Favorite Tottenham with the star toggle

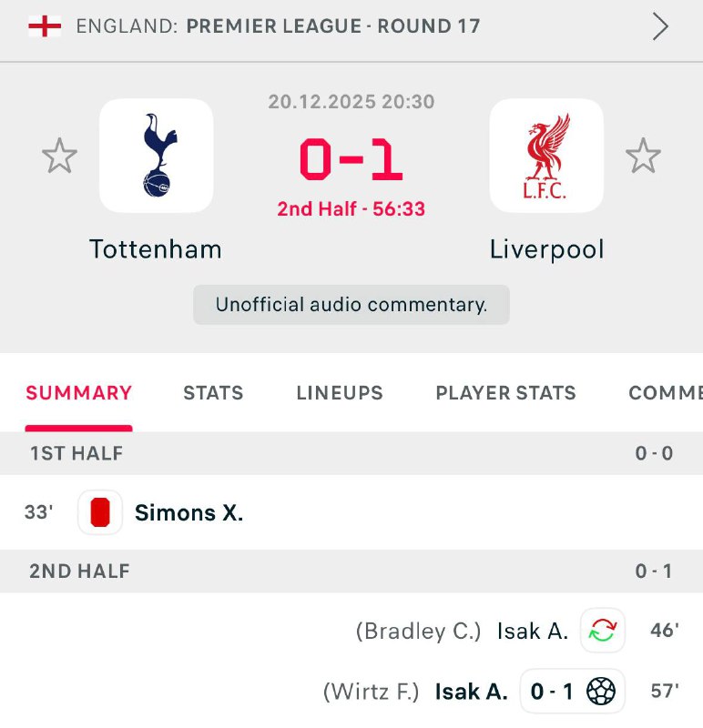click(60, 157)
